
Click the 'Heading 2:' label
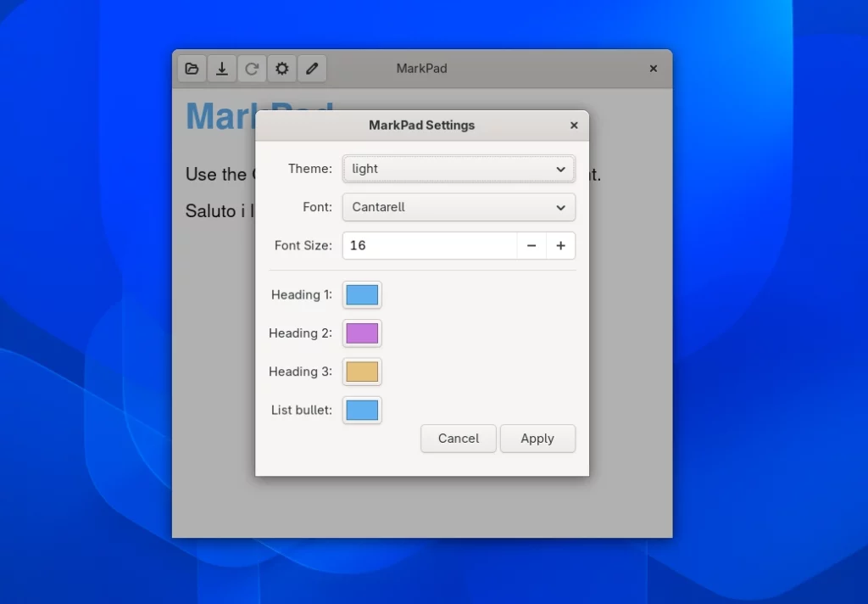pyautogui.click(x=301, y=333)
